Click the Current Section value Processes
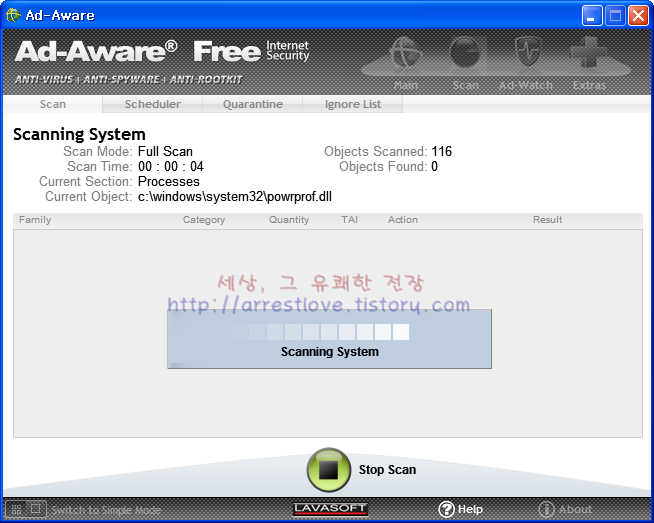This screenshot has width=654, height=523. click(x=169, y=181)
